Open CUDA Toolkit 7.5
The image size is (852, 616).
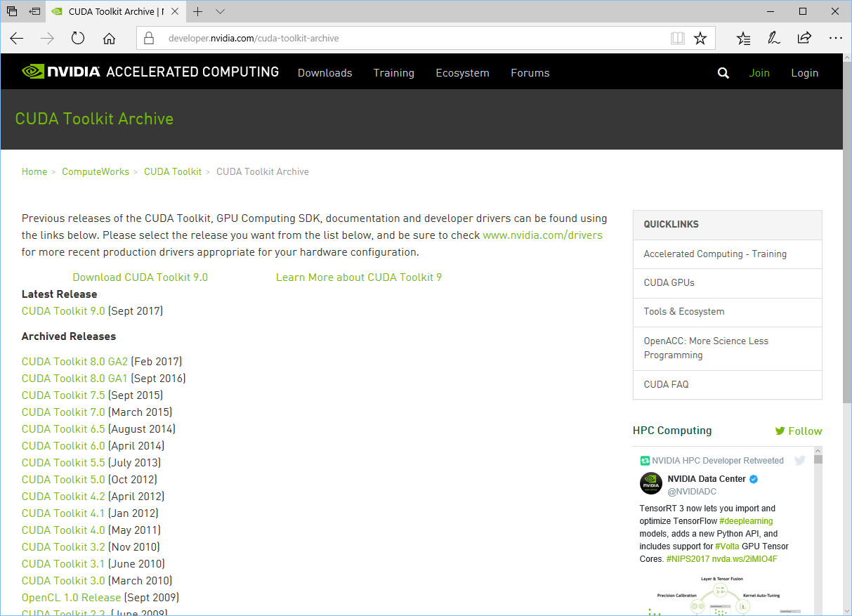point(63,395)
